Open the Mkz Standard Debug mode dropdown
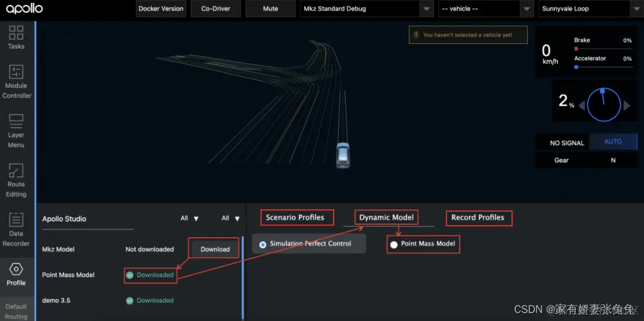This screenshot has width=644, height=321. [367, 9]
